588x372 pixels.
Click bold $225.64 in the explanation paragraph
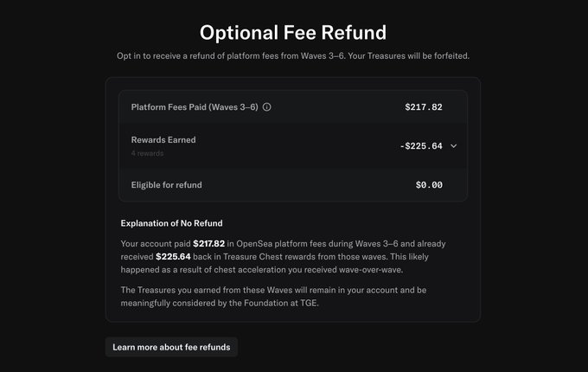(173, 256)
